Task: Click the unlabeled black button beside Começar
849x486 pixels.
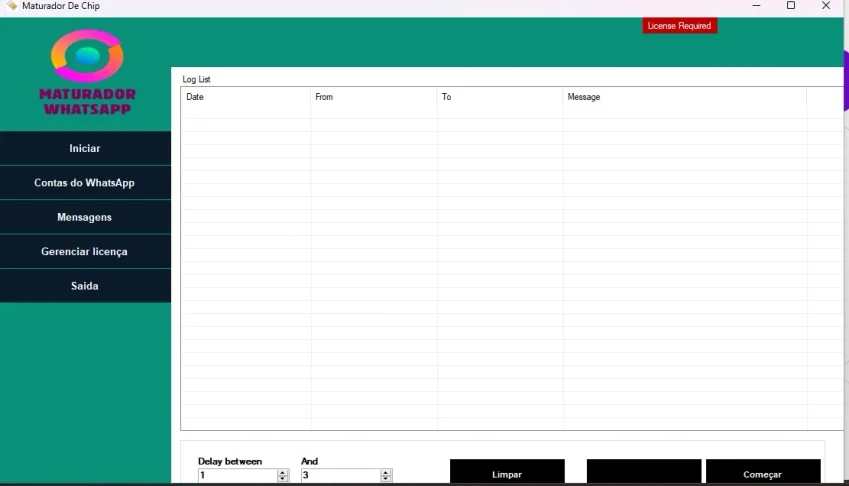Action: point(644,472)
